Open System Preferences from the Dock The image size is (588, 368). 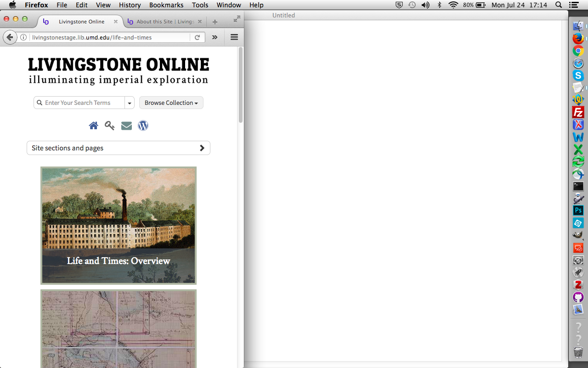point(578,260)
